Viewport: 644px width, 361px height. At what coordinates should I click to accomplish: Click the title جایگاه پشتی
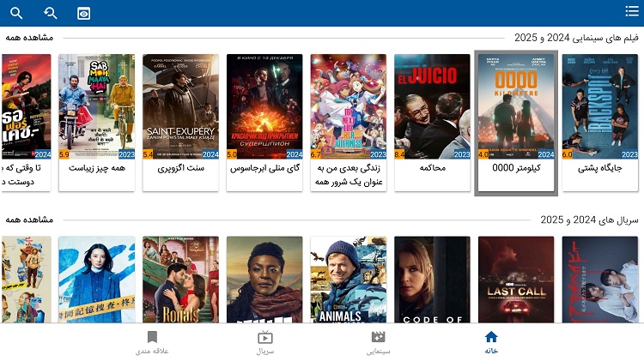coord(599,168)
